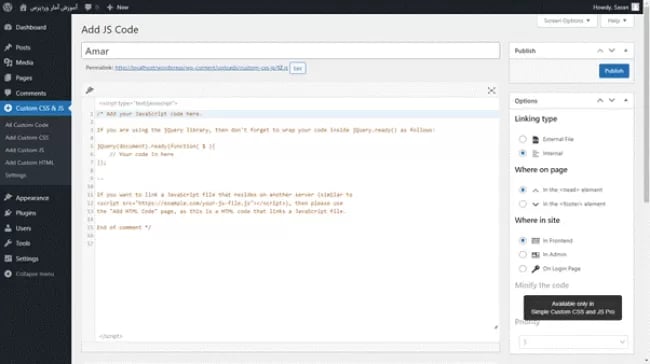This screenshot has width=650, height=364.
Task: Click the WordPress logo icon
Action: (x=7, y=7)
